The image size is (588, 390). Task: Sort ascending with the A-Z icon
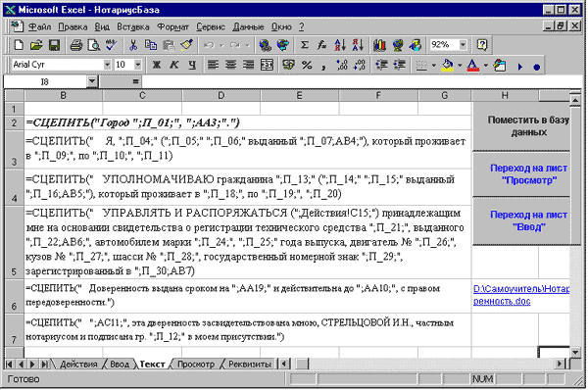click(x=340, y=45)
